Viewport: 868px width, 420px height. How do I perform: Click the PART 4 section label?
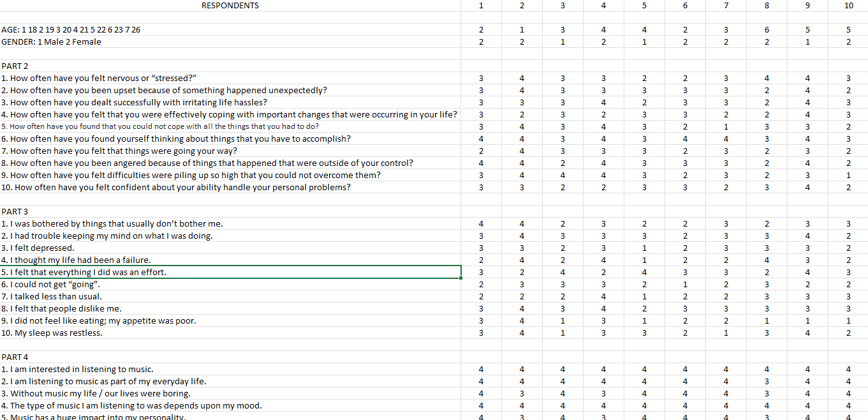pos(15,357)
